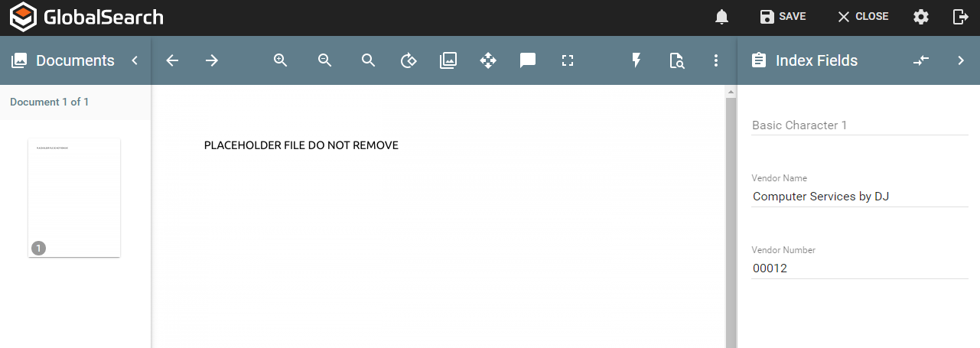Open the annotations comment icon
Viewport: 980px width, 348px height.
pyautogui.click(x=528, y=60)
